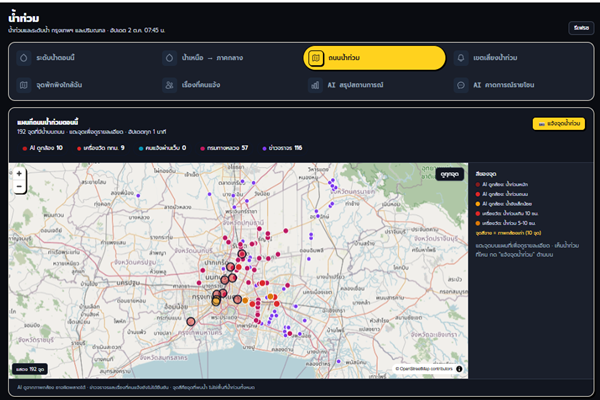Zoom out the map with minus button
This screenshot has width=600, height=400.
[19, 186]
